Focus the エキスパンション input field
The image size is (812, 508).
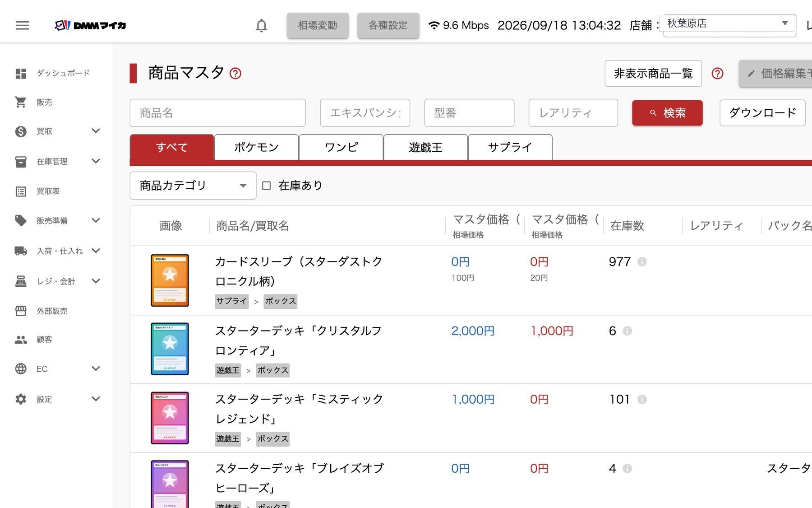click(365, 113)
